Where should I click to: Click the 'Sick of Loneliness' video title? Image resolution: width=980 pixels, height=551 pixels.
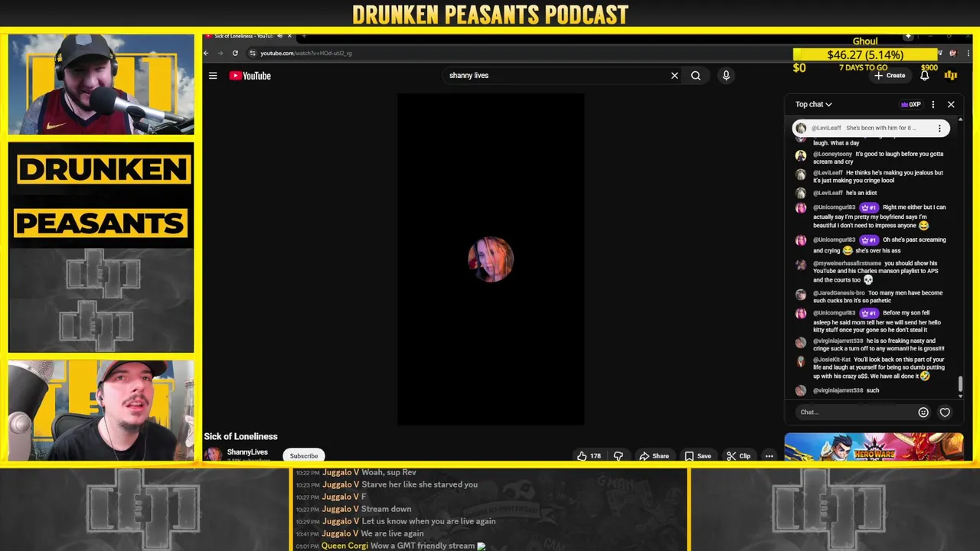(240, 436)
